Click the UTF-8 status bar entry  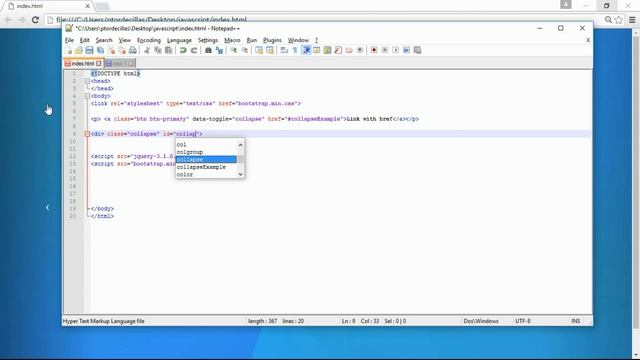tap(522, 321)
